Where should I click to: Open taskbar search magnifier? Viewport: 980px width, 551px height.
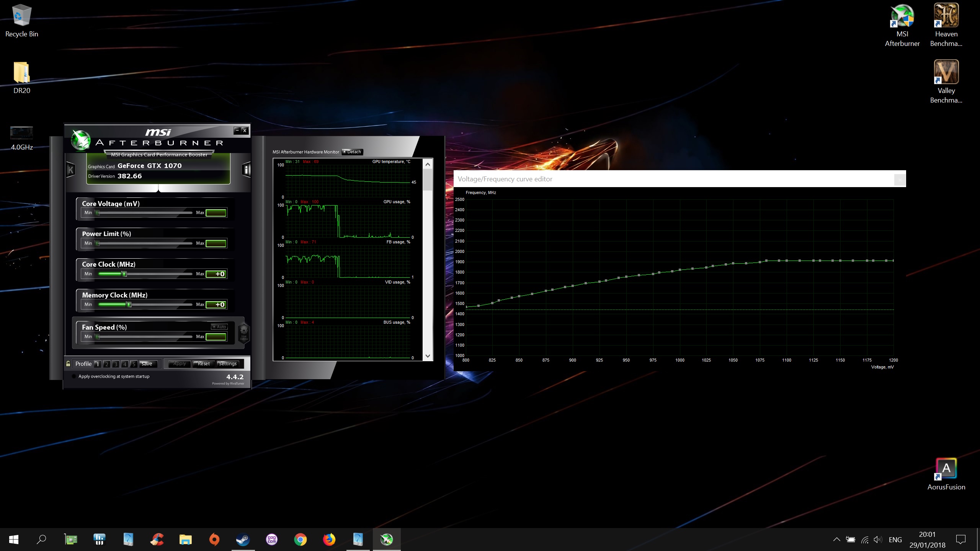click(41, 540)
